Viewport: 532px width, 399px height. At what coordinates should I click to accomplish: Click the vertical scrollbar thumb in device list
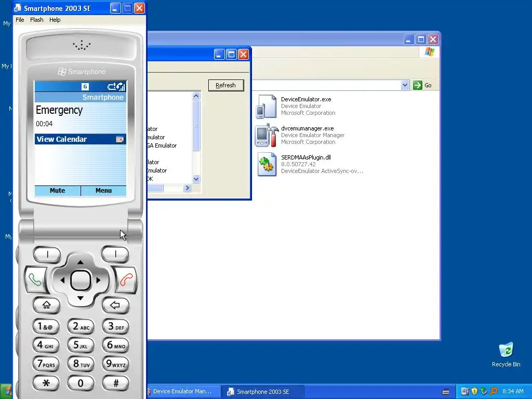[196, 126]
